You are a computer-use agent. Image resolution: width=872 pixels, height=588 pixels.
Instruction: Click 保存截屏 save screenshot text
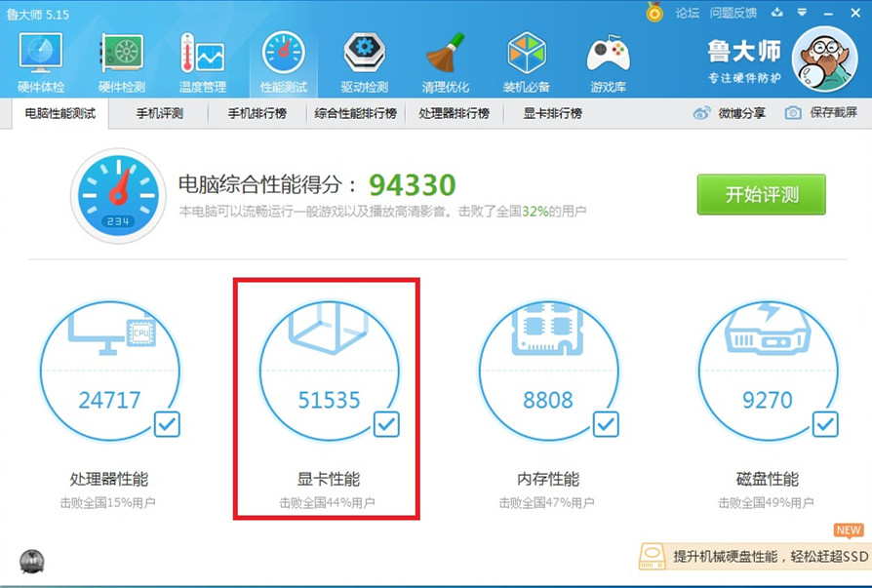pos(833,113)
